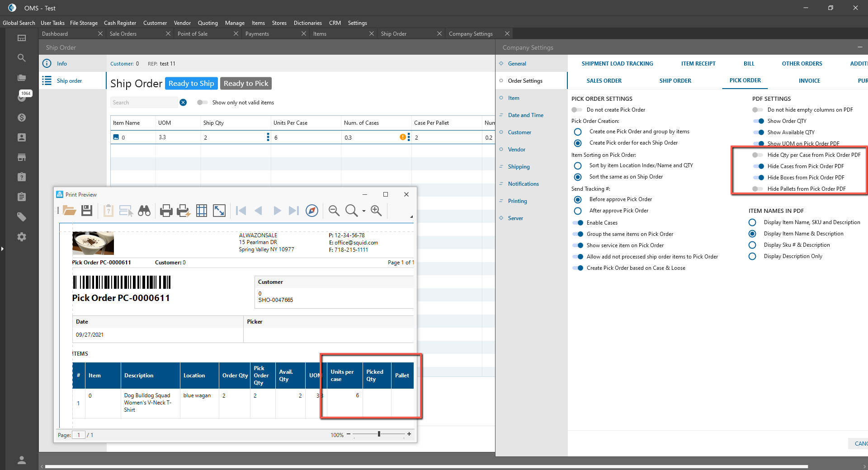Image resolution: width=868 pixels, height=470 pixels.
Task: Expand the Server section in Company Settings
Action: point(515,218)
